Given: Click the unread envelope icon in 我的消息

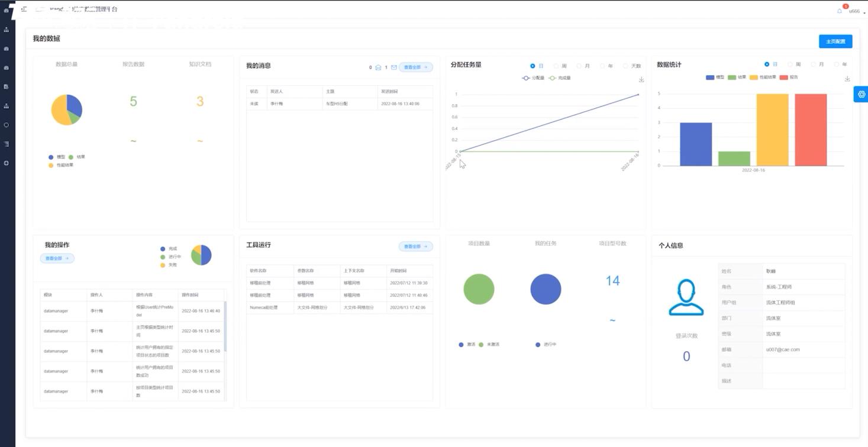Looking at the screenshot, I should [393, 67].
